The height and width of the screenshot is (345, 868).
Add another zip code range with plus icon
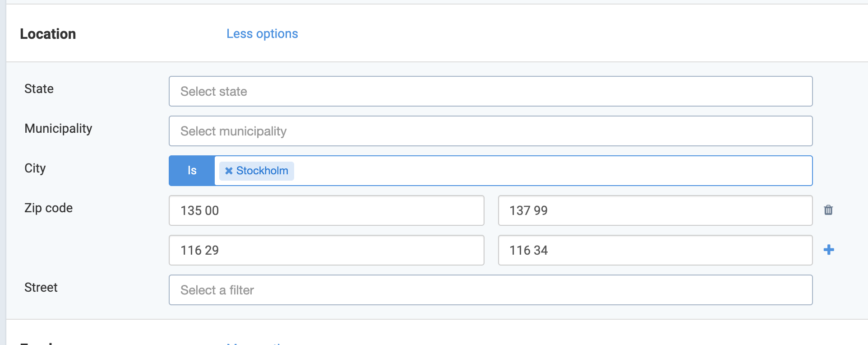829,250
